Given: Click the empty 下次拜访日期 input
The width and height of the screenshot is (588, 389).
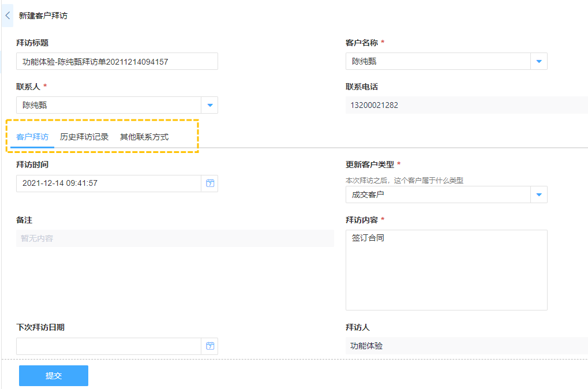Looking at the screenshot, I should tap(108, 346).
